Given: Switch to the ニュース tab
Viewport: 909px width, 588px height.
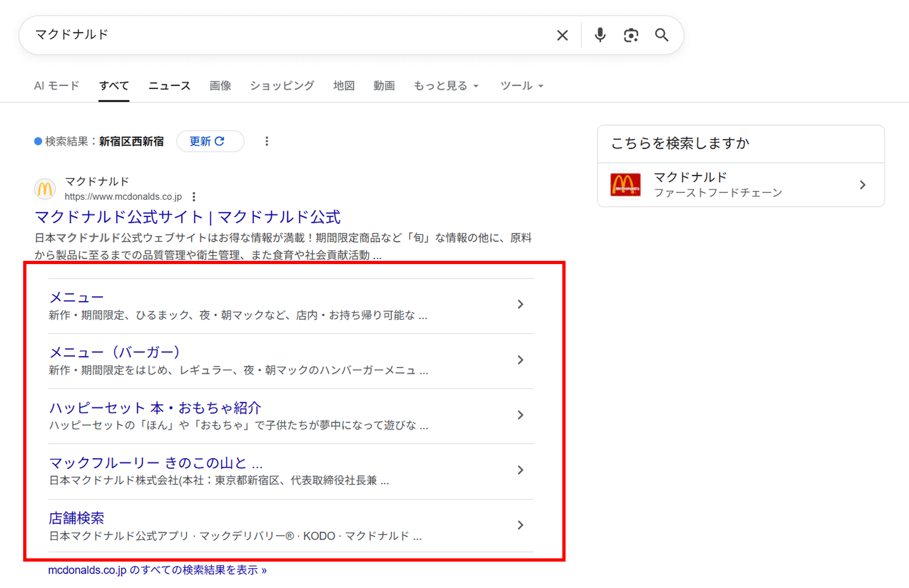Looking at the screenshot, I should pyautogui.click(x=169, y=86).
